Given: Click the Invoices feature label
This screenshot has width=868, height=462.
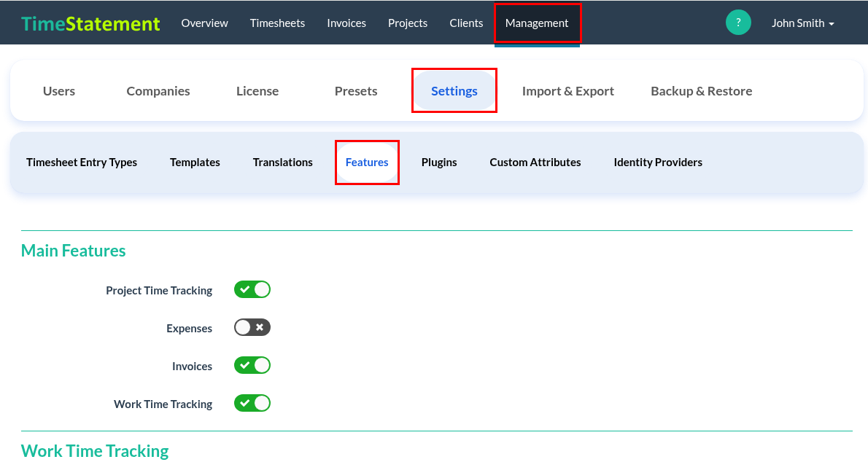Looking at the screenshot, I should [x=192, y=367].
